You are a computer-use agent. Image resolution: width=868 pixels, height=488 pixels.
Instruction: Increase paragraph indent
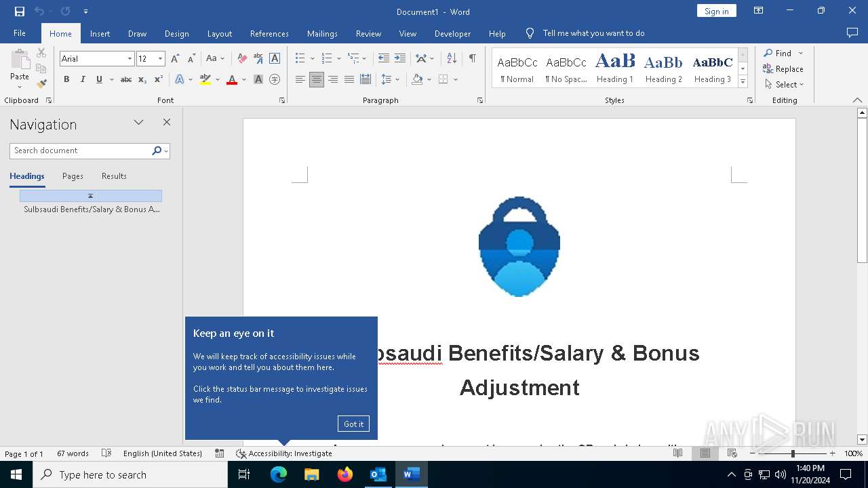click(400, 58)
